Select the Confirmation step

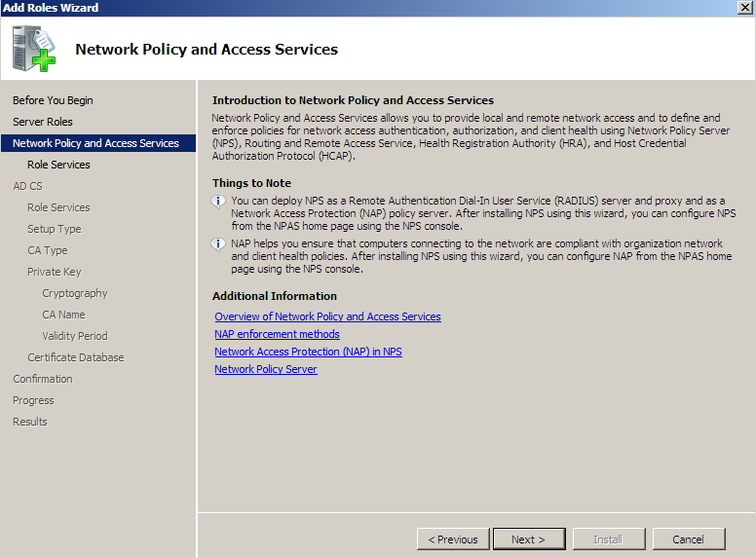tap(43, 379)
